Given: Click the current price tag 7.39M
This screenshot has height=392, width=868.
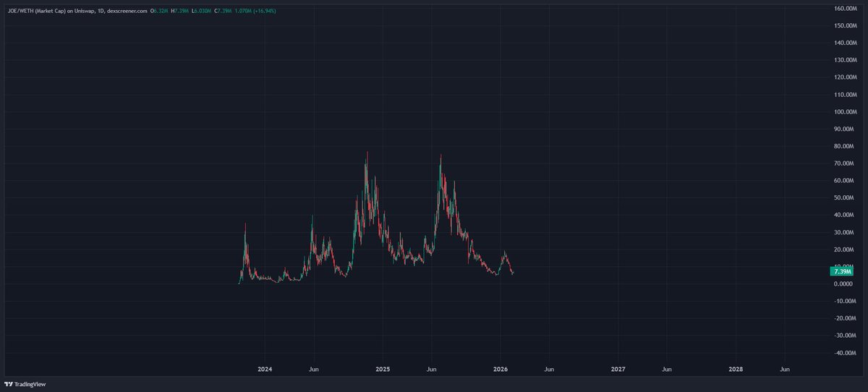Looking at the screenshot, I should [843, 271].
